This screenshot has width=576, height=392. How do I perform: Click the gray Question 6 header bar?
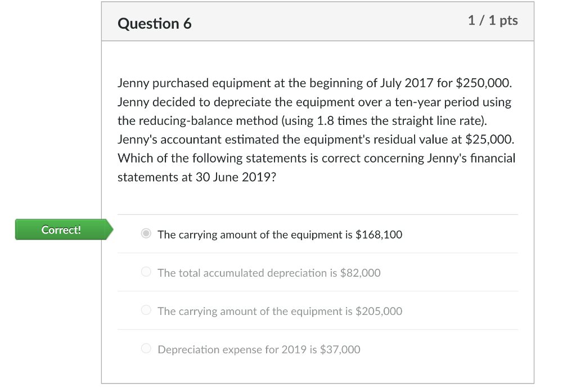click(337, 21)
